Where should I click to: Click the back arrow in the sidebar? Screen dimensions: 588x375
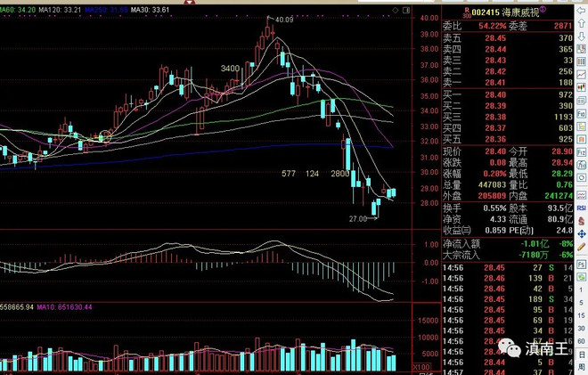click(x=581, y=11)
